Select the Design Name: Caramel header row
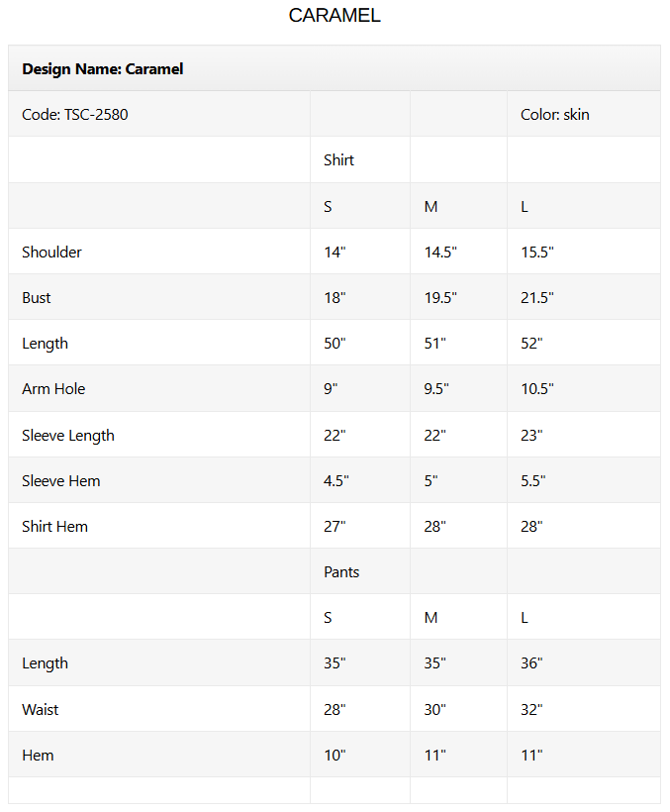670x812 pixels. 103,69
